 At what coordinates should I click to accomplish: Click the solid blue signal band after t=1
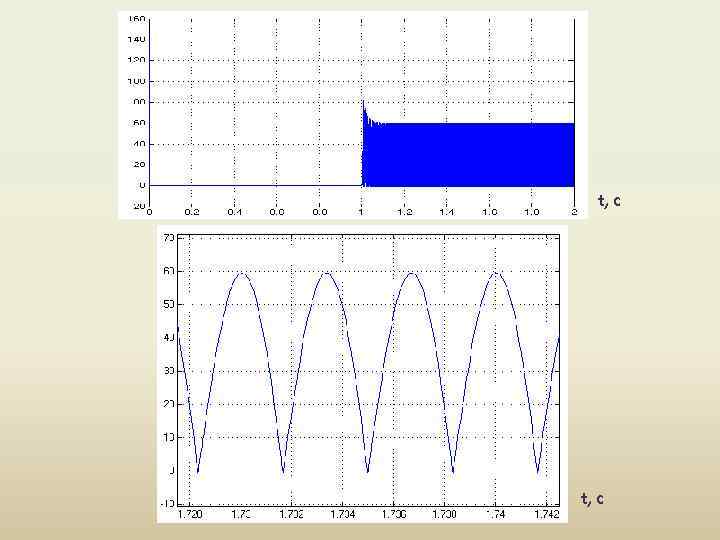click(468, 155)
